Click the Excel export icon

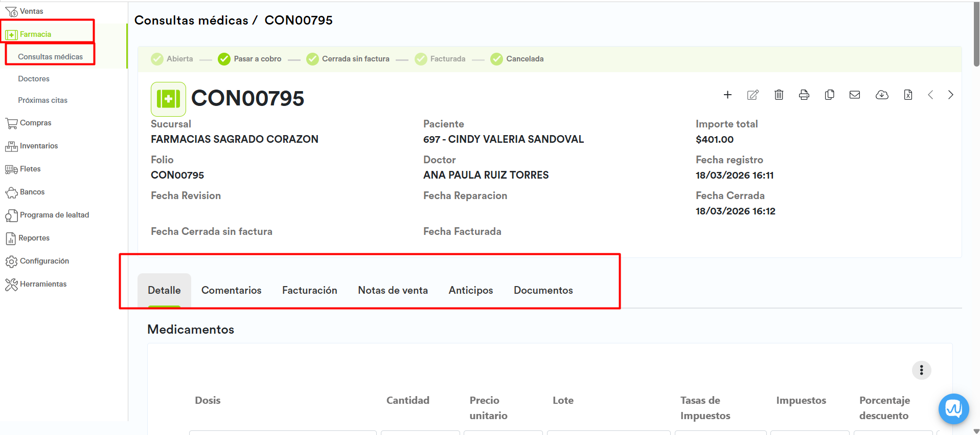908,95
